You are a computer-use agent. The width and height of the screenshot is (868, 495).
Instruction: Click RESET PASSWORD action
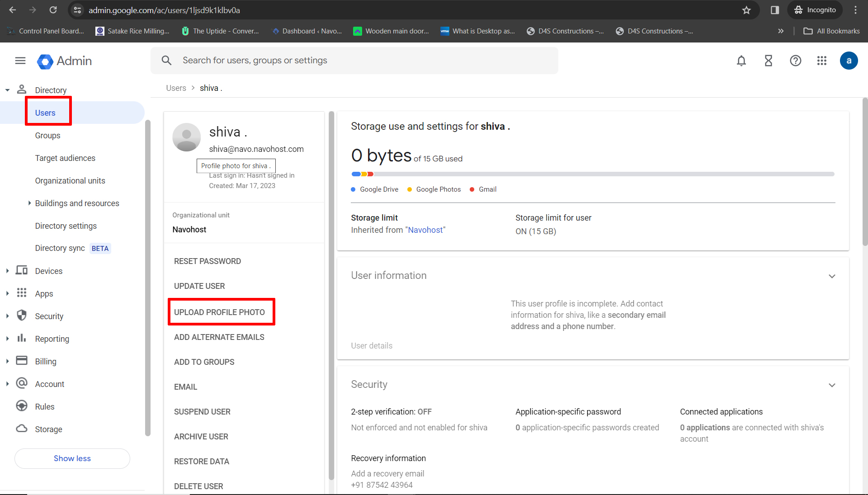[x=208, y=261]
